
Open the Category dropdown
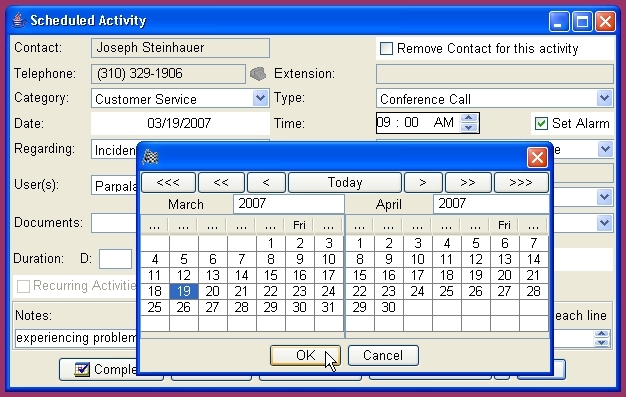(x=260, y=98)
